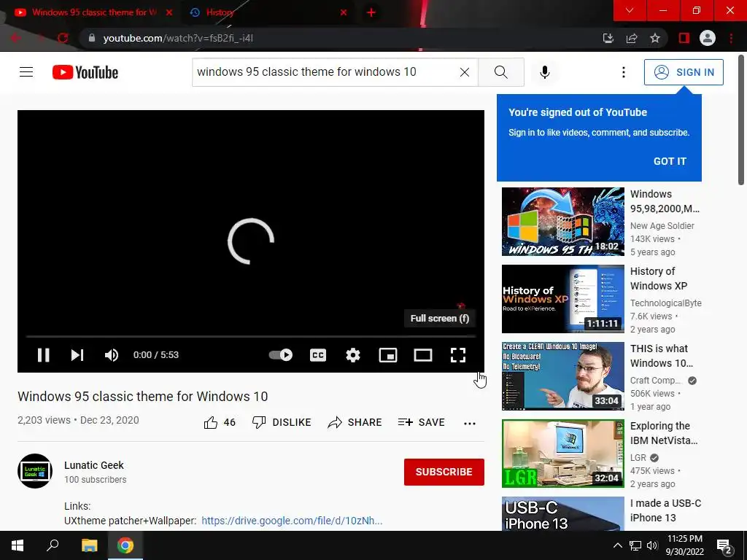This screenshot has height=560, width=747.
Task: Close the History tab
Action: tap(344, 12)
